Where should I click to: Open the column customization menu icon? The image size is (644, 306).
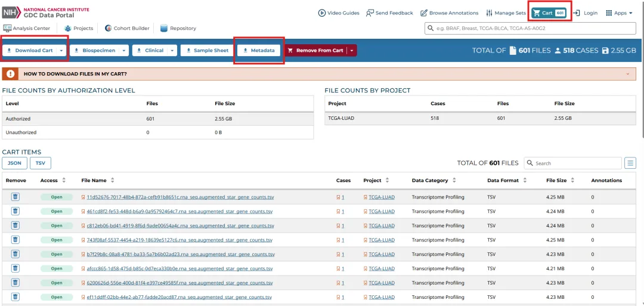630,163
